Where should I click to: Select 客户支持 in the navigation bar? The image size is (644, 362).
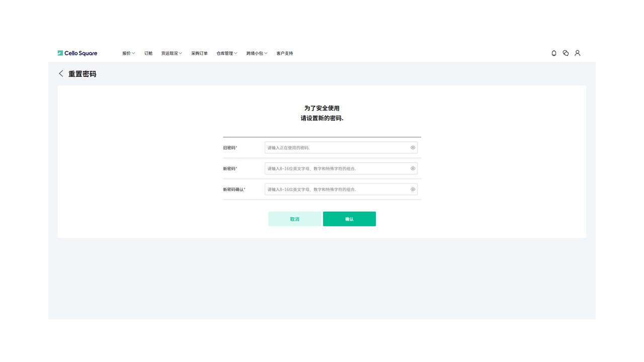pyautogui.click(x=284, y=53)
